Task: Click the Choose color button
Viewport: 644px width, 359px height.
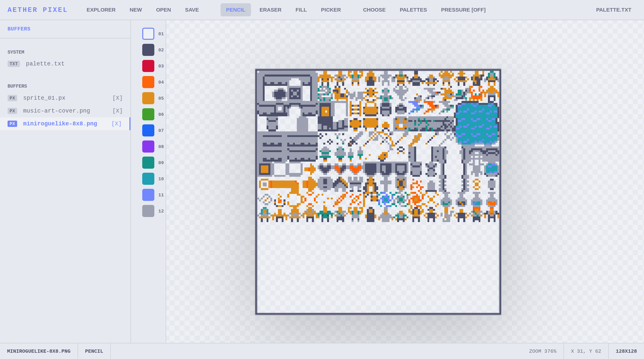Action: [x=374, y=10]
